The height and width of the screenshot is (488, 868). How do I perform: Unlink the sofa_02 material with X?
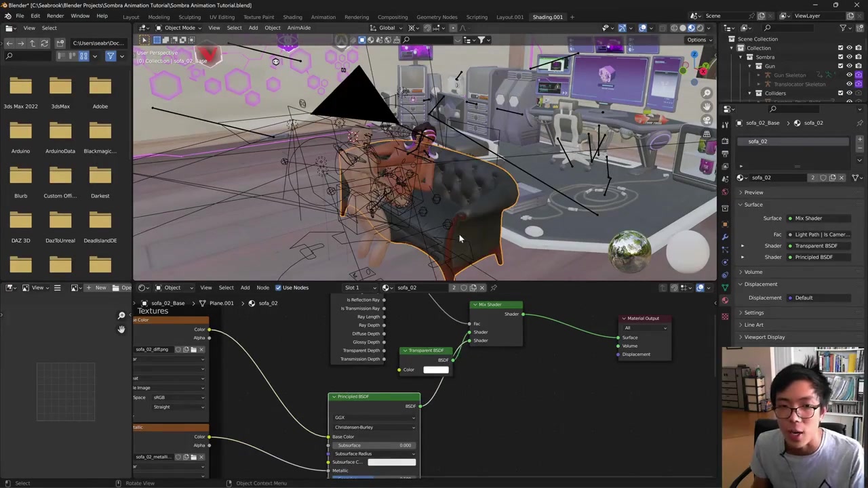click(x=842, y=178)
